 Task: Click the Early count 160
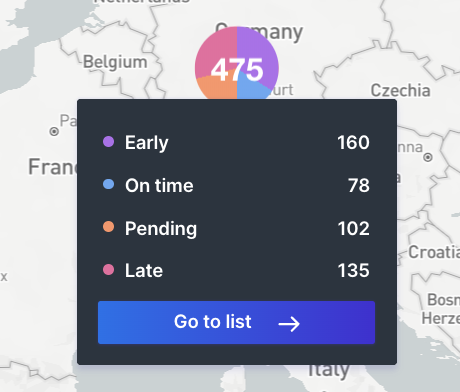(353, 142)
